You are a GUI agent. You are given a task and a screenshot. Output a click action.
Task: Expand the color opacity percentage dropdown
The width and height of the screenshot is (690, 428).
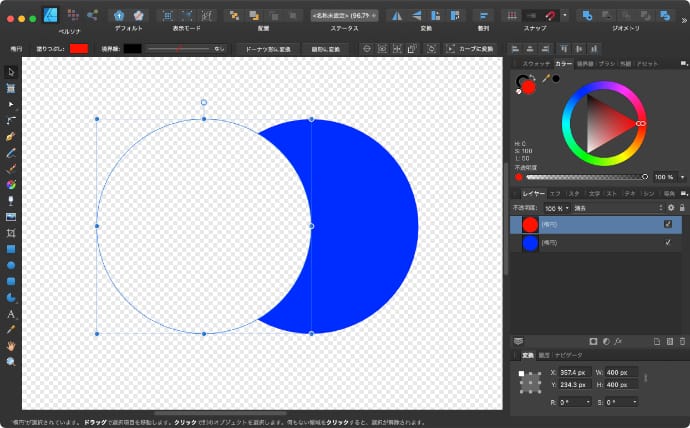[682, 177]
